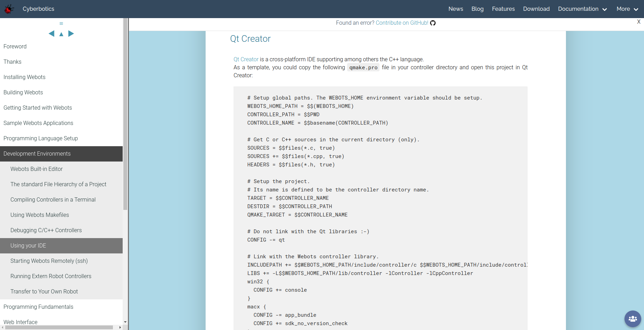Open Thanks in the sidebar
Image resolution: width=644 pixels, height=330 pixels.
pos(61,62)
